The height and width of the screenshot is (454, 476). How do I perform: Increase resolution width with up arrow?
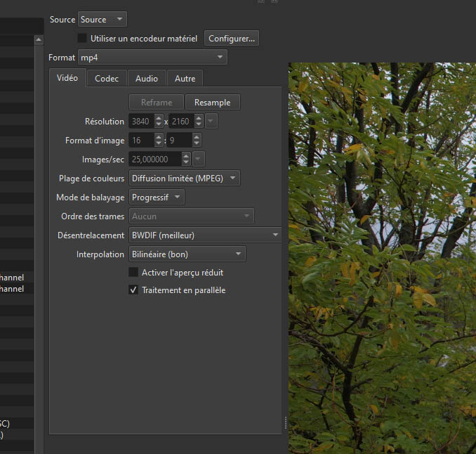159,118
